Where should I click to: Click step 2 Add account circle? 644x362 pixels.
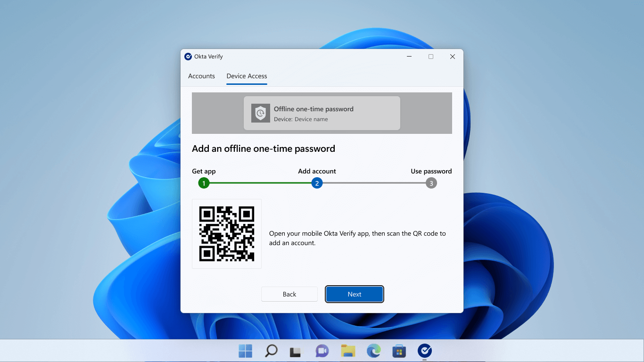[317, 183]
